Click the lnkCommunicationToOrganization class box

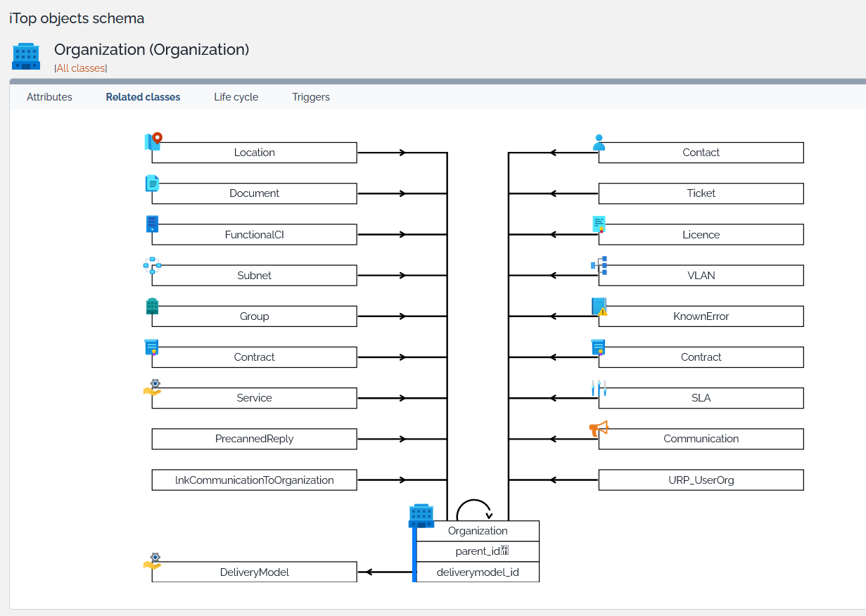[254, 480]
